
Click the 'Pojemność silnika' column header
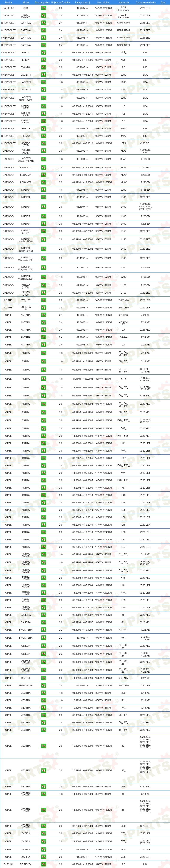(61, 2)
